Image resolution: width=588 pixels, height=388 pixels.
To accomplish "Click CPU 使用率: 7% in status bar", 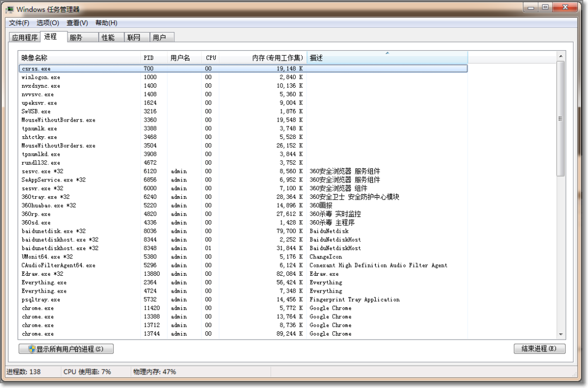I will point(87,372).
